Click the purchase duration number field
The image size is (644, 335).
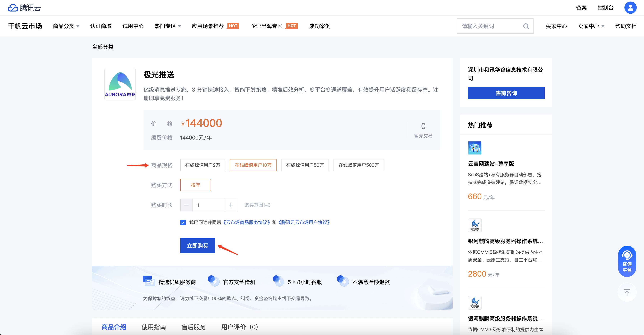[x=208, y=205]
